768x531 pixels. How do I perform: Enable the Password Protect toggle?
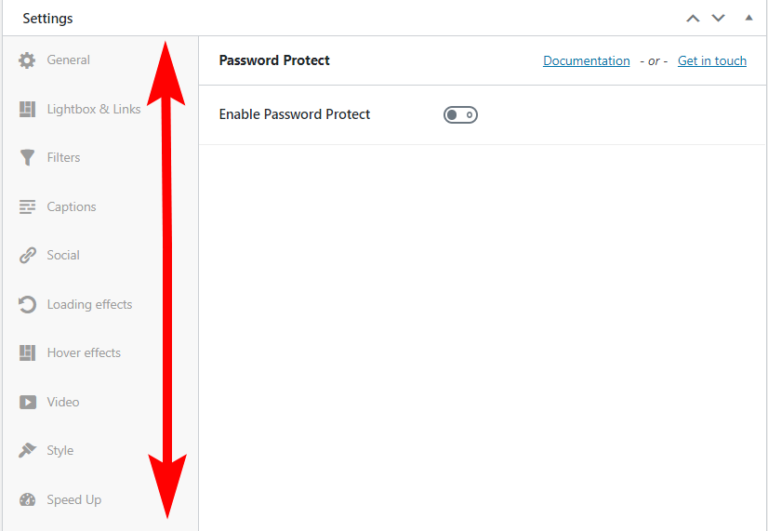tap(460, 115)
